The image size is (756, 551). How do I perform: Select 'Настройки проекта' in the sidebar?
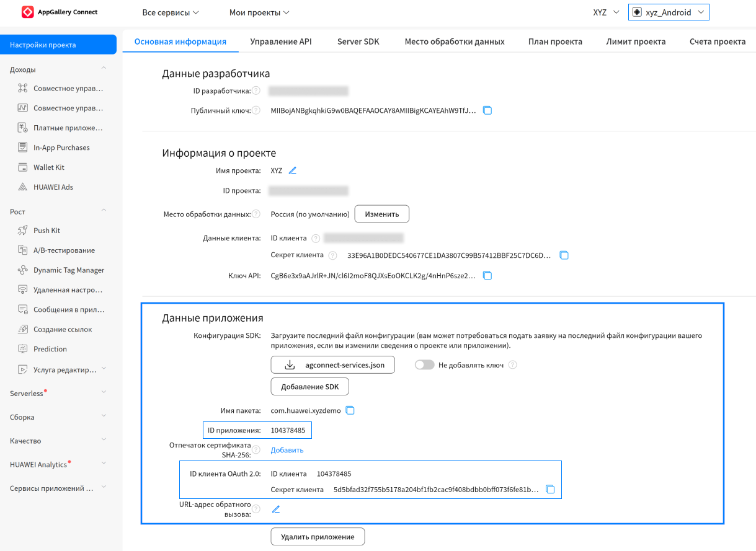[x=58, y=45]
